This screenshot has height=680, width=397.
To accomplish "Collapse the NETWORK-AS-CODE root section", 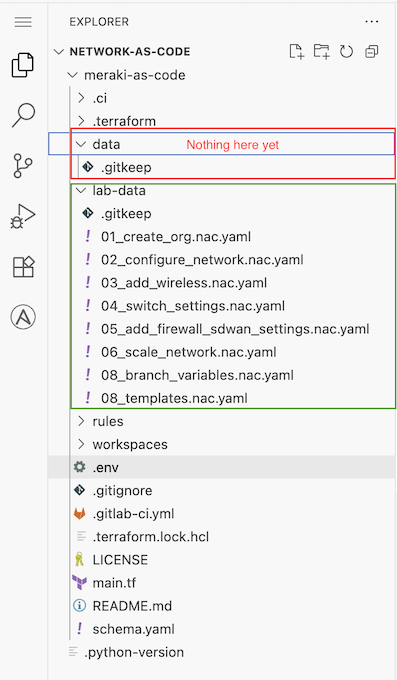I will coord(58,52).
